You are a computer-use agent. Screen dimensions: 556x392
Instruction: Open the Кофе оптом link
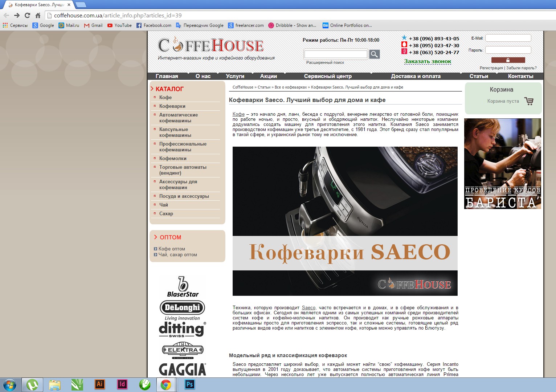coord(172,249)
